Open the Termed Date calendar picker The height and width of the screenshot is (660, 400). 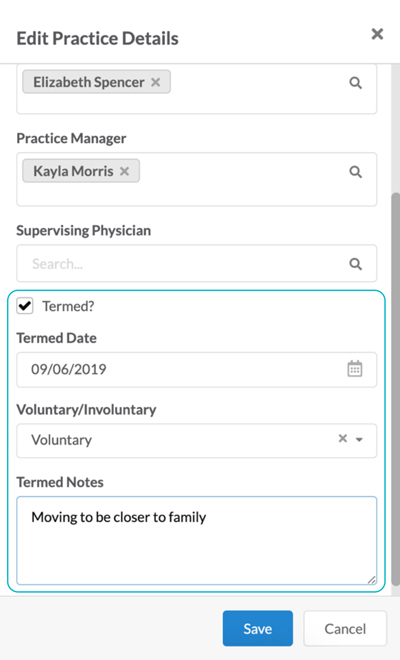click(355, 369)
